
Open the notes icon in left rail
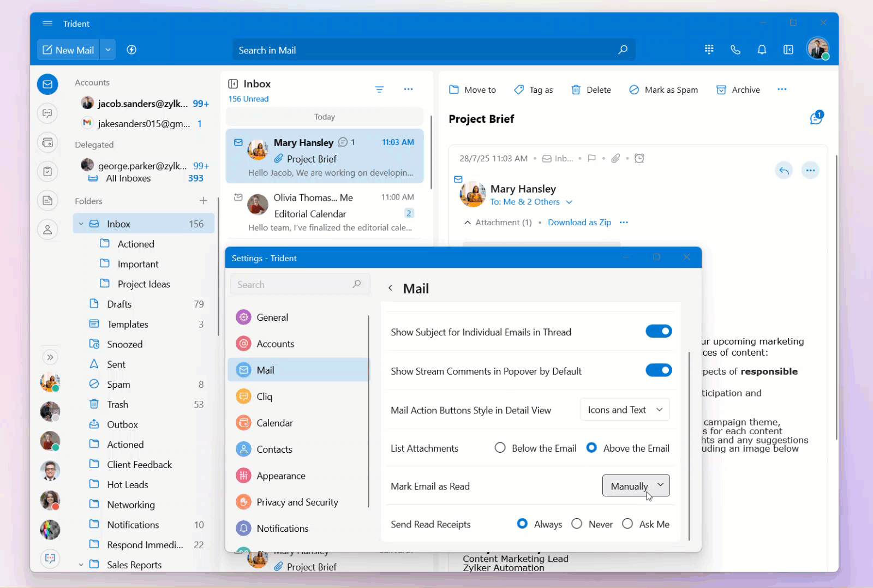47,200
